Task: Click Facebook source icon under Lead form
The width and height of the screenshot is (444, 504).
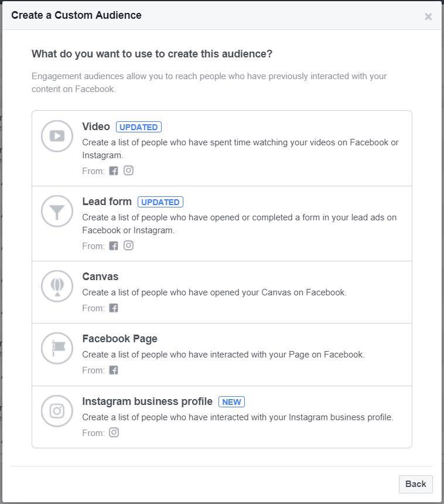Action: [114, 246]
